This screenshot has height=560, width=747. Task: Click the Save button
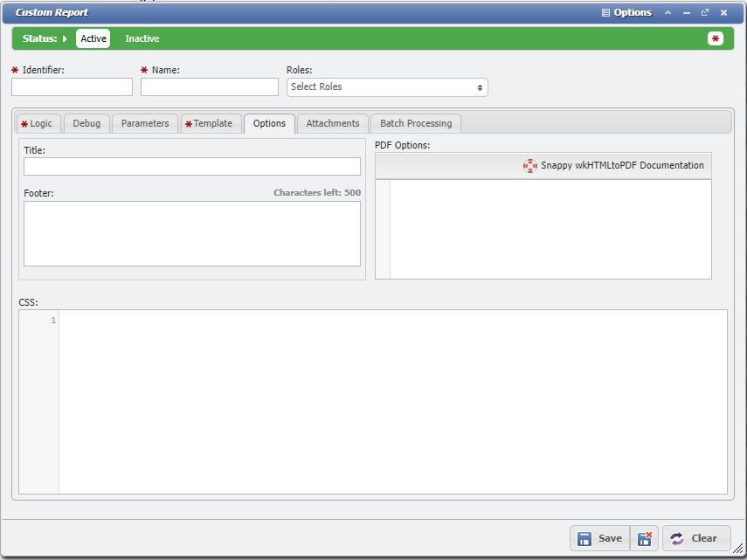(599, 538)
